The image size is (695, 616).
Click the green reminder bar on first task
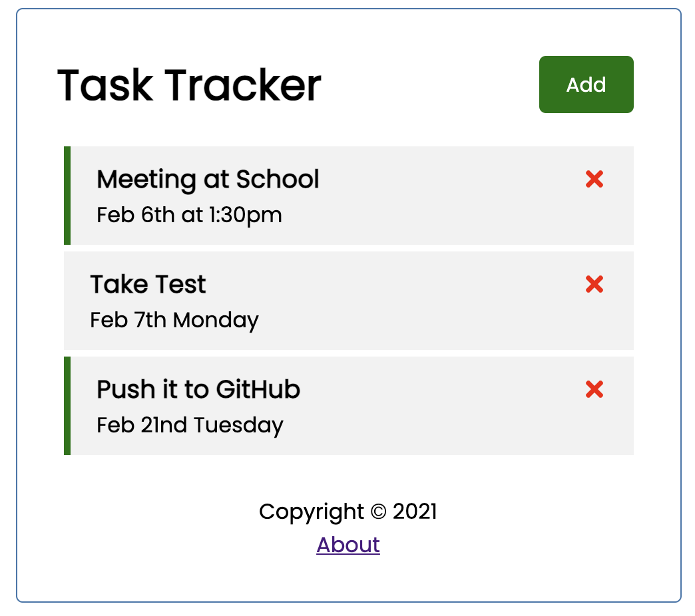coord(67,195)
